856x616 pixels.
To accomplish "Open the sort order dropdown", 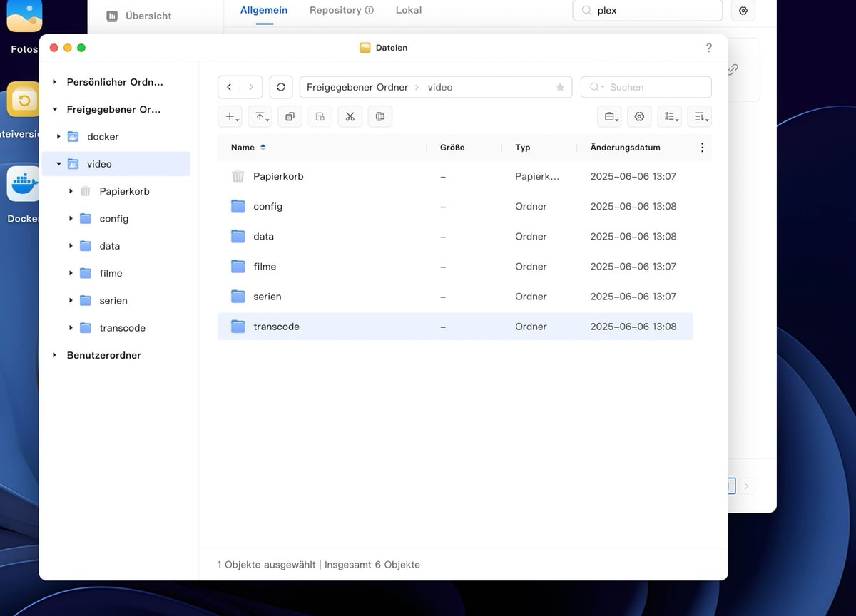I will (x=699, y=116).
